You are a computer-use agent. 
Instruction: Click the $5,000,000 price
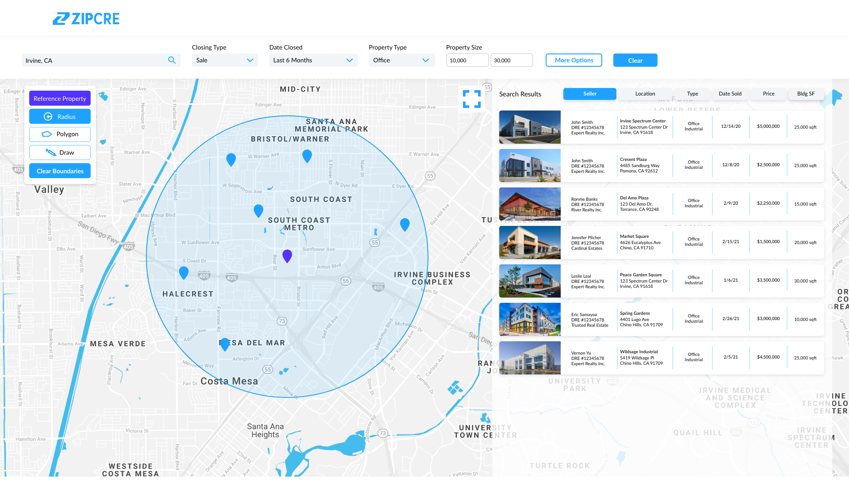pyautogui.click(x=768, y=126)
